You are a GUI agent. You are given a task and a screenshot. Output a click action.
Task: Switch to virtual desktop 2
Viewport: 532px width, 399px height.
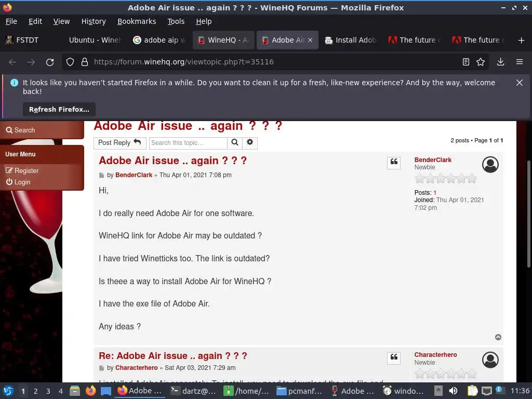35,391
